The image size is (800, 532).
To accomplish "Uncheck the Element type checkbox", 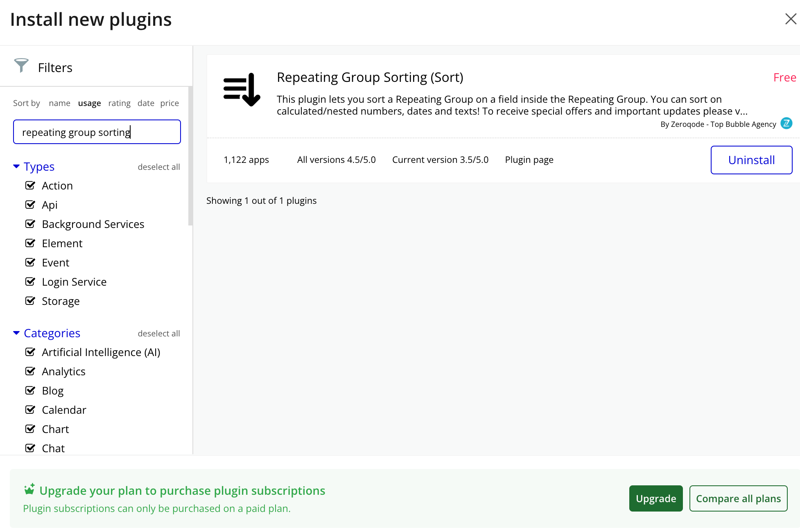I will (30, 243).
